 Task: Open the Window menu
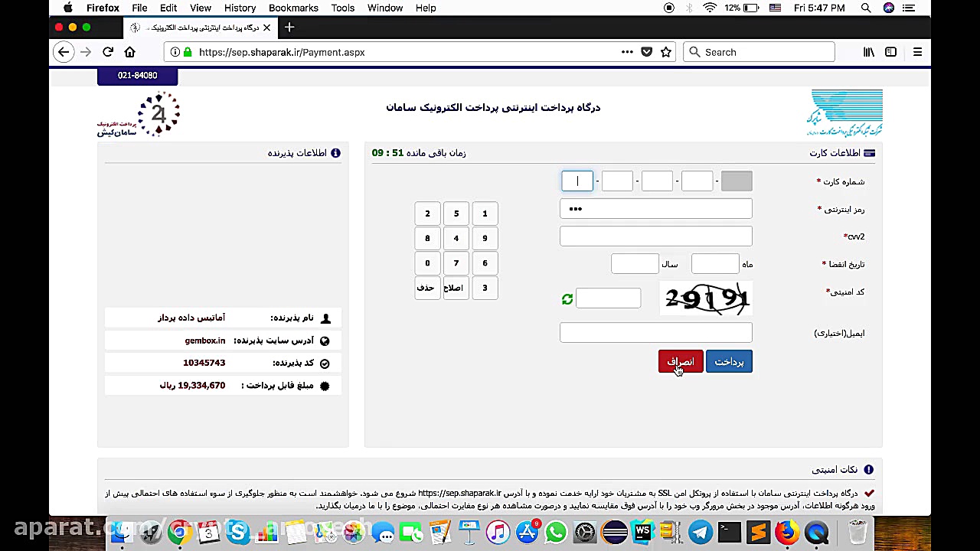385,8
